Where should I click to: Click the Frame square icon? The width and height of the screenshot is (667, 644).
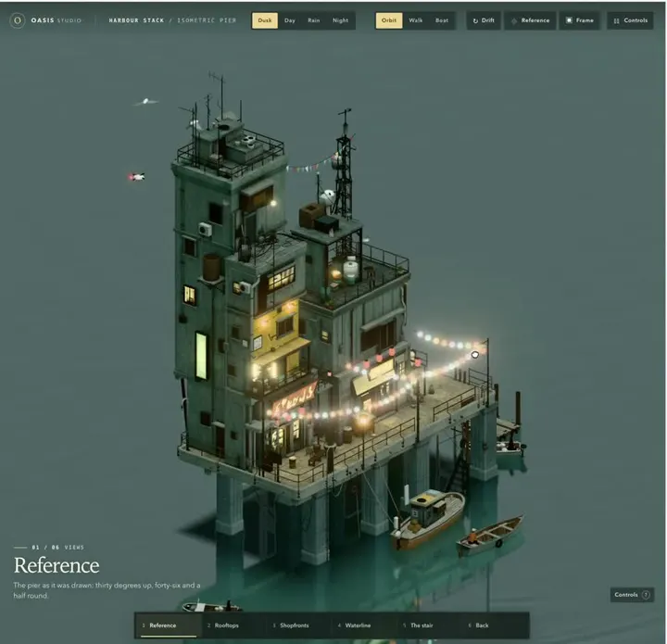(569, 20)
